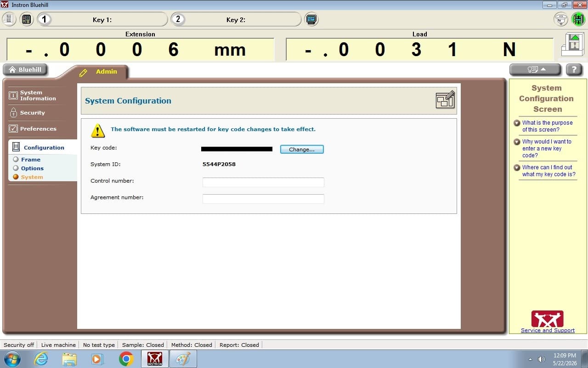The height and width of the screenshot is (368, 588).
Task: Click the Agreement number input field
Action: coord(263,199)
